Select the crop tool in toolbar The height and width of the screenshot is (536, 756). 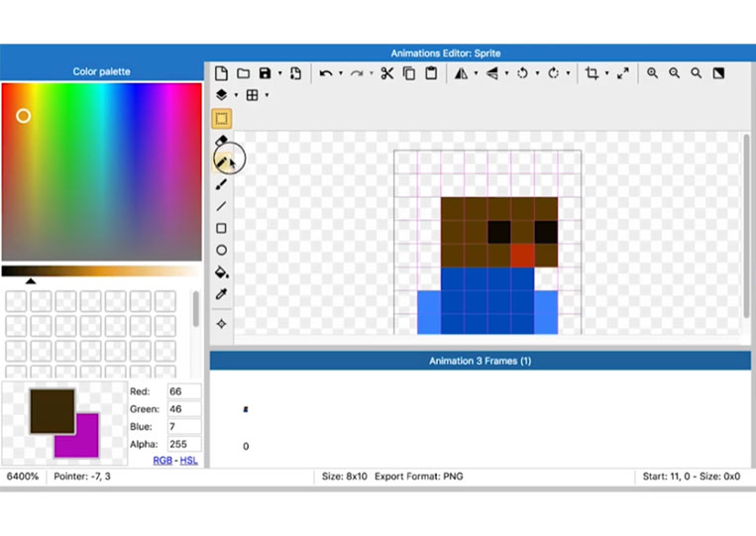[x=592, y=73]
